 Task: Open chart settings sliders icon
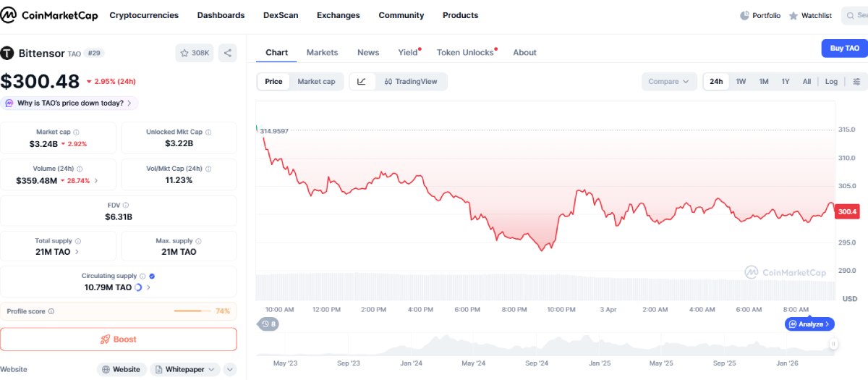coord(857,82)
